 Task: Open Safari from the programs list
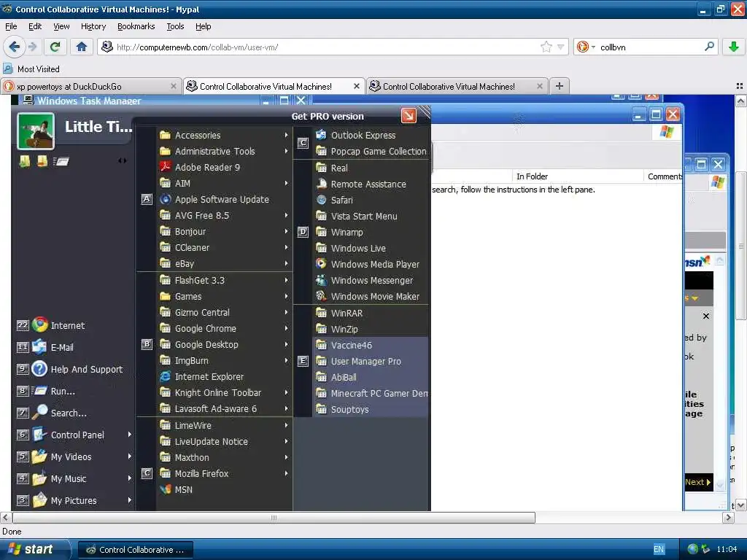coord(341,200)
